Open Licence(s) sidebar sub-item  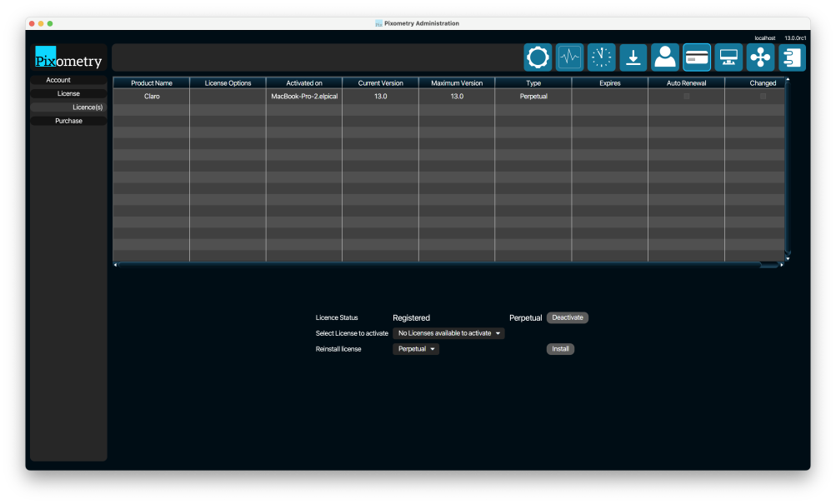(68, 107)
